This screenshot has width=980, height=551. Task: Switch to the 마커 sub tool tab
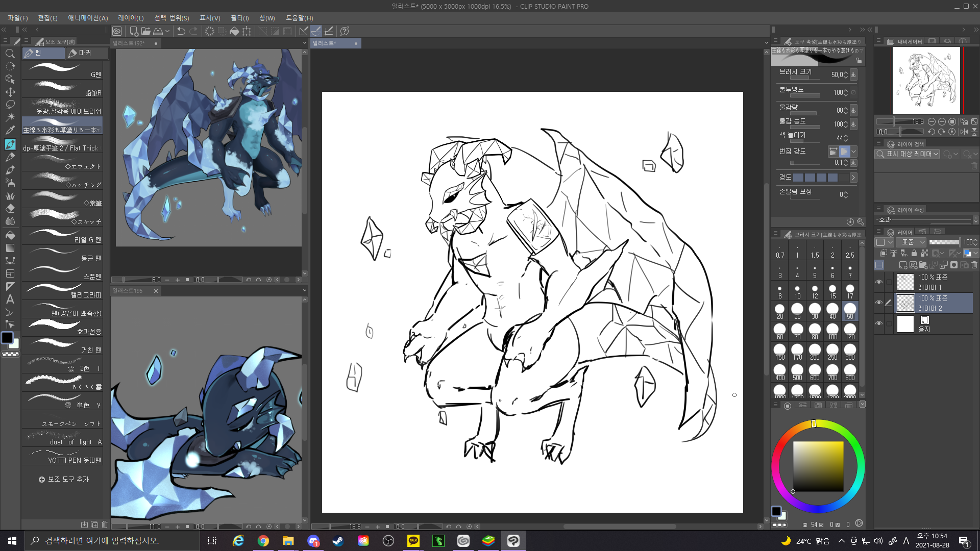pyautogui.click(x=88, y=53)
